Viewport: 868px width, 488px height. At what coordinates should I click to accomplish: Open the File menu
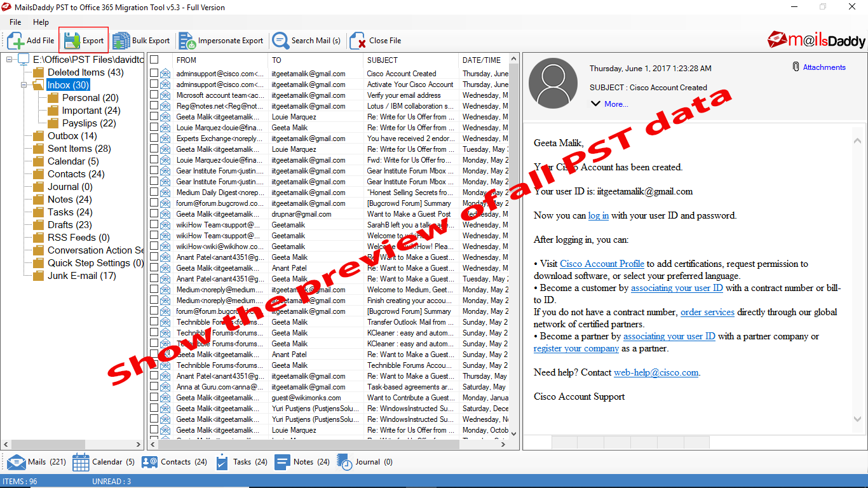click(x=15, y=21)
